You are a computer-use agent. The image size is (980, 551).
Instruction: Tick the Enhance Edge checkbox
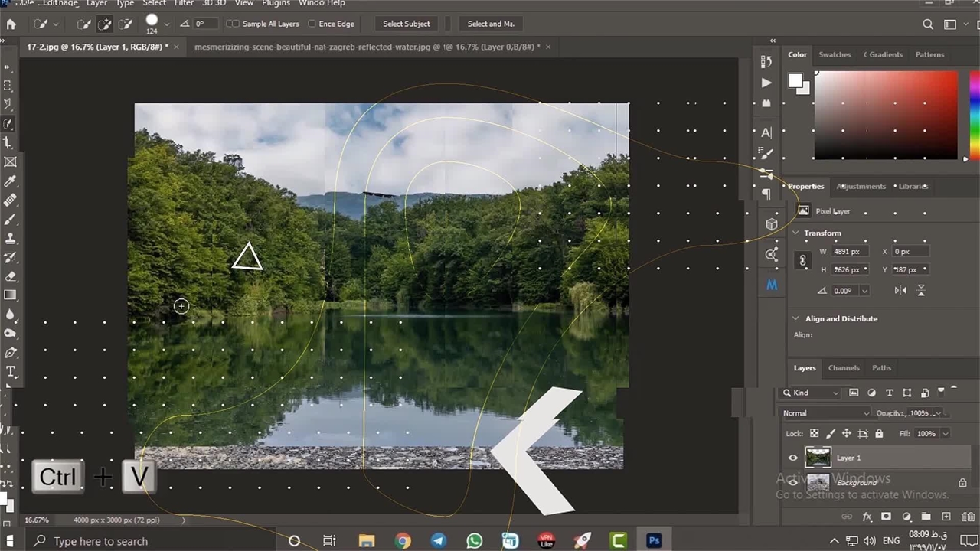point(312,24)
